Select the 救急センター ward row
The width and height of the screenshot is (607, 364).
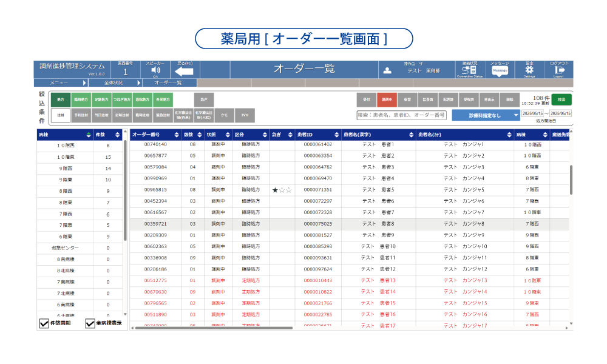[80, 248]
